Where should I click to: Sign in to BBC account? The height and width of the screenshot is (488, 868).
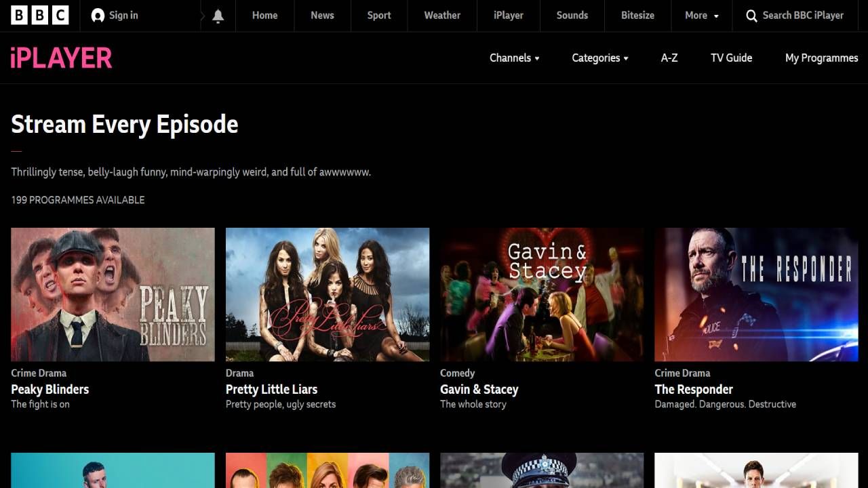[x=115, y=16]
